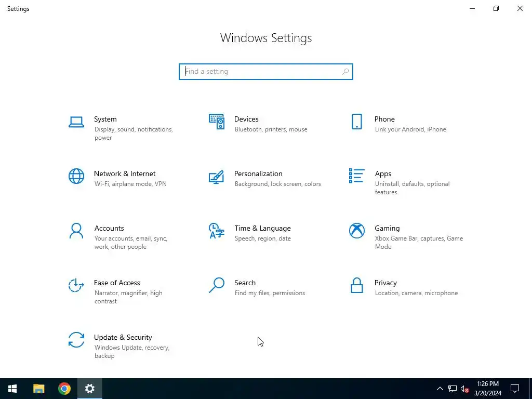This screenshot has width=532, height=399.
Task: Click the Find a setting search field
Action: pyautogui.click(x=265, y=72)
